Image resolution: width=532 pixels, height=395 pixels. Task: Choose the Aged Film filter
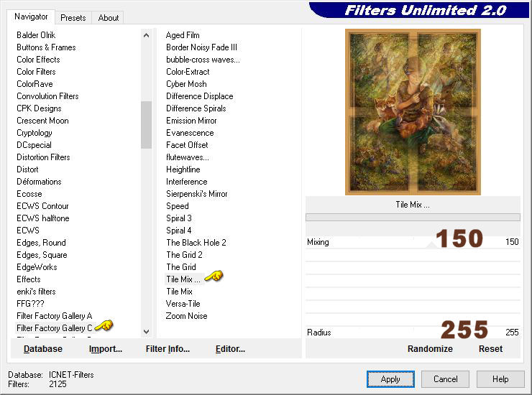click(x=183, y=35)
